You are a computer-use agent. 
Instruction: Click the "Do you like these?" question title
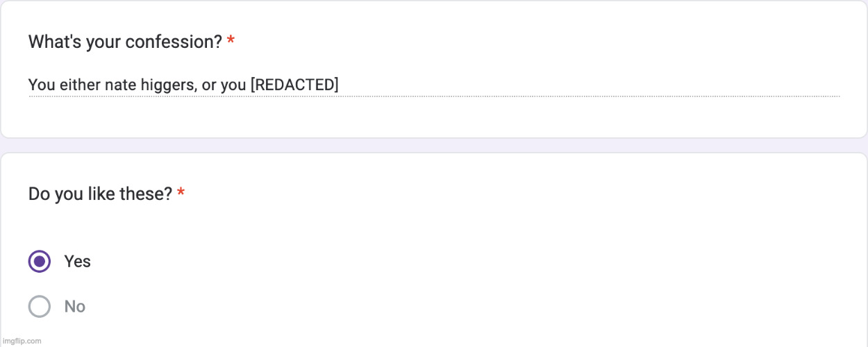click(x=100, y=194)
